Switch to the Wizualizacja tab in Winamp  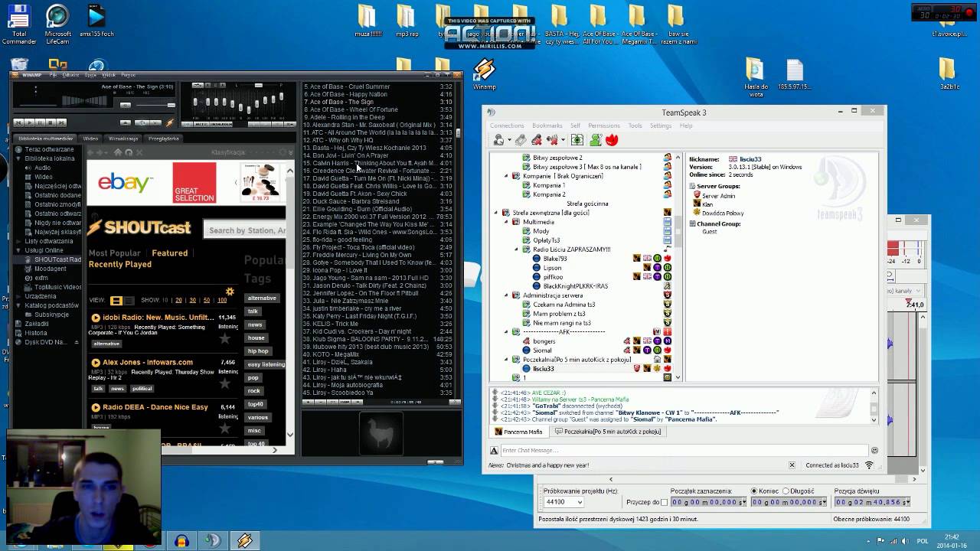tap(123, 139)
